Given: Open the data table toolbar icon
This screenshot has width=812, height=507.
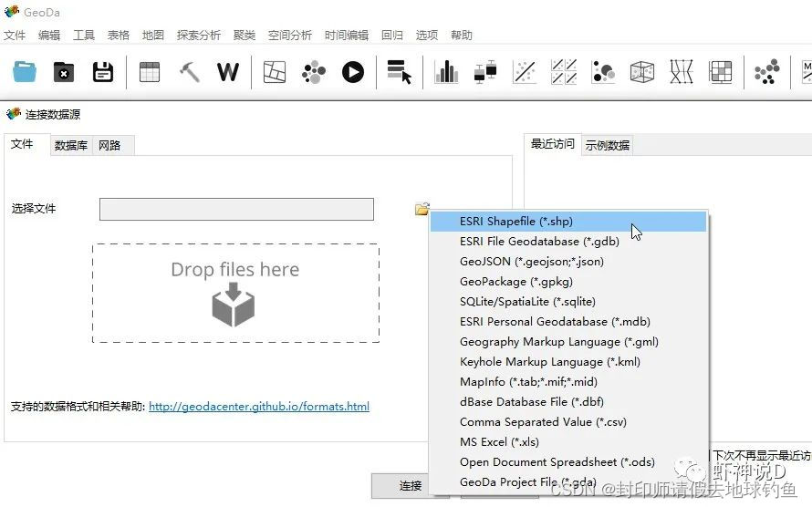Looking at the screenshot, I should pyautogui.click(x=150, y=72).
